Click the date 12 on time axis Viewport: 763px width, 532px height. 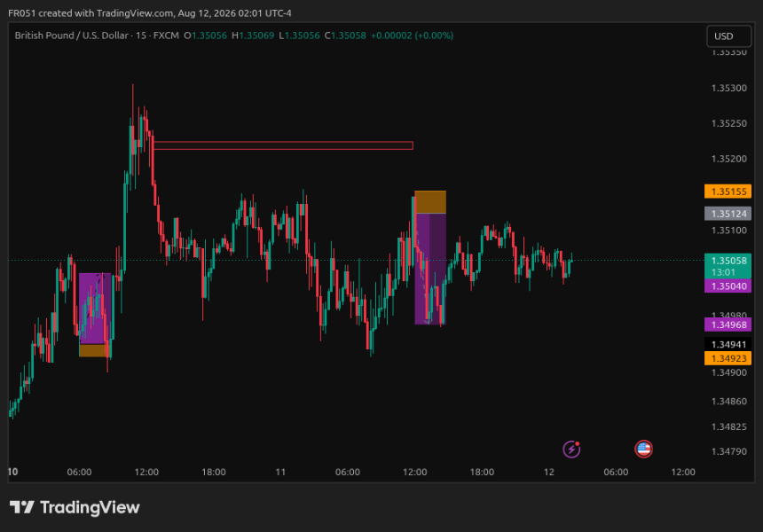[549, 472]
